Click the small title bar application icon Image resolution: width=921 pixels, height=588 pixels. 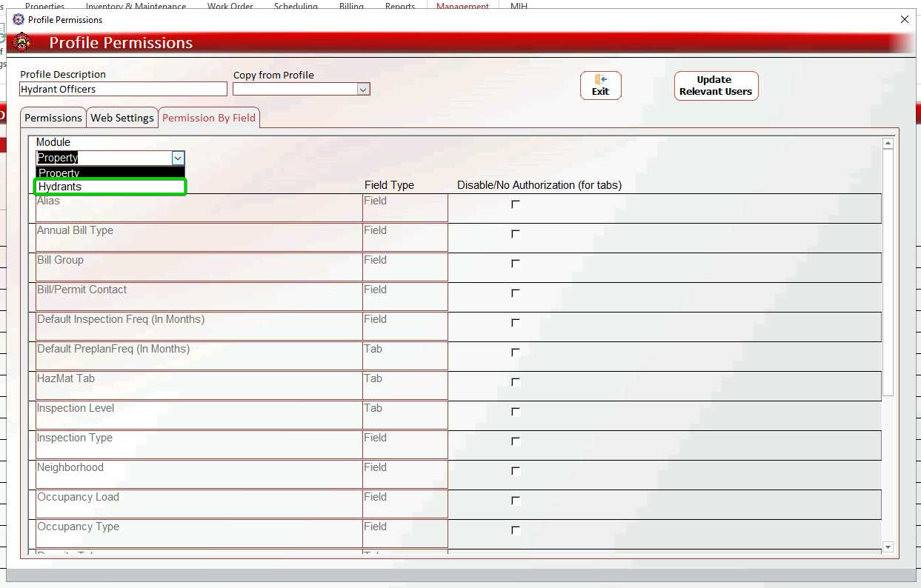[x=19, y=19]
